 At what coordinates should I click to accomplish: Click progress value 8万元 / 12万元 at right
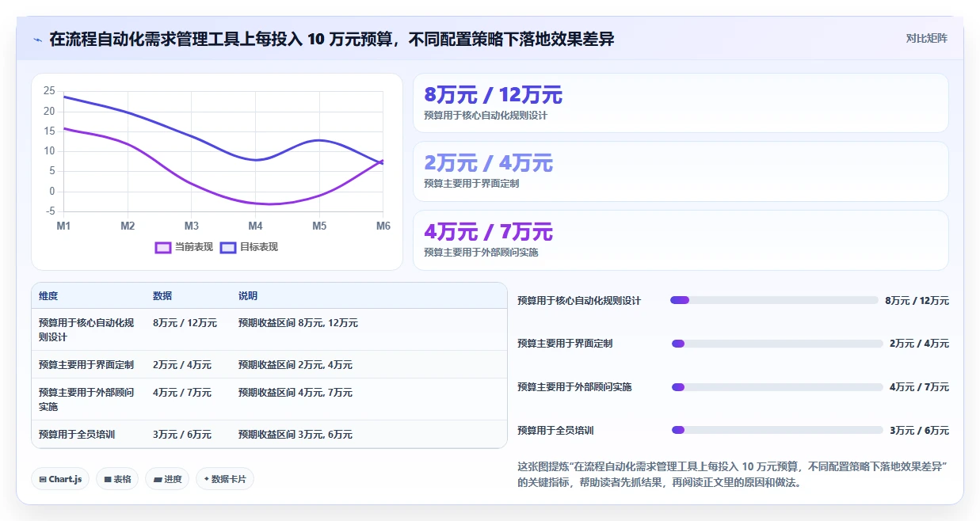(917, 301)
